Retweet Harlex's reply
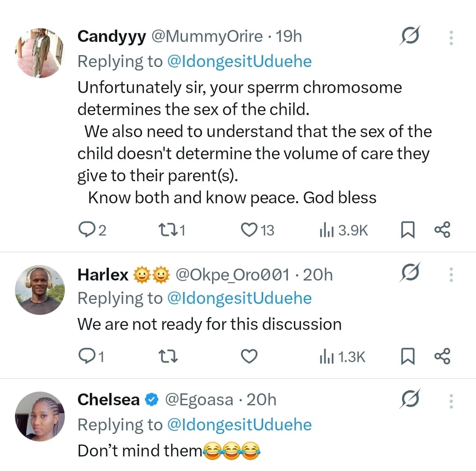 [x=167, y=356]
